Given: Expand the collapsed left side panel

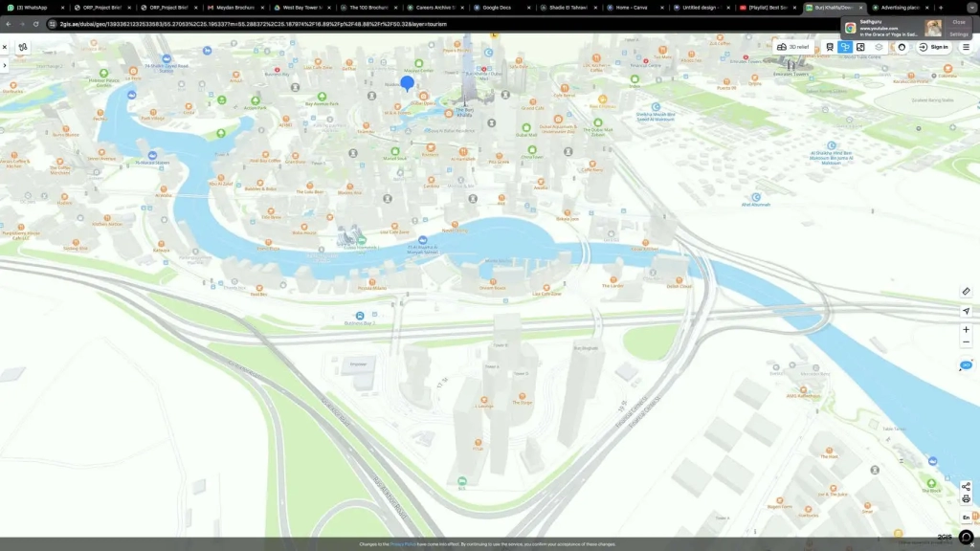Looking at the screenshot, I should tap(5, 65).
